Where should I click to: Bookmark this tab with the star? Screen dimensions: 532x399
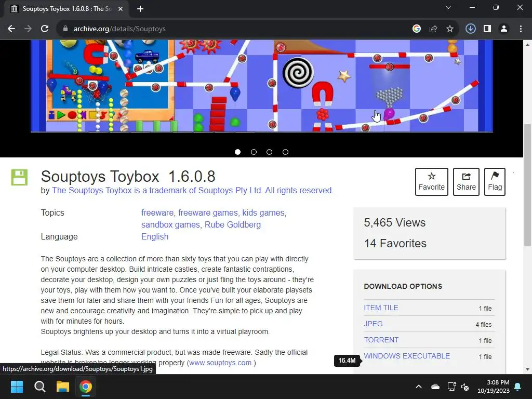click(x=450, y=29)
